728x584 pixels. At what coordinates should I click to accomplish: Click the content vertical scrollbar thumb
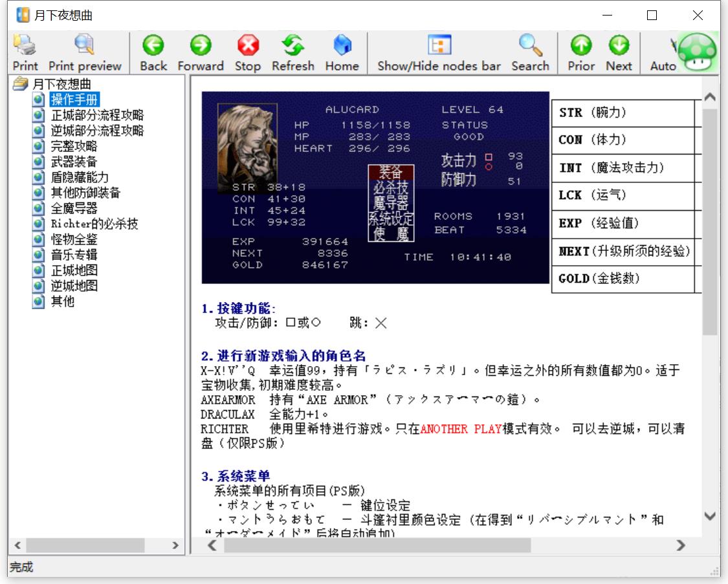(x=709, y=222)
